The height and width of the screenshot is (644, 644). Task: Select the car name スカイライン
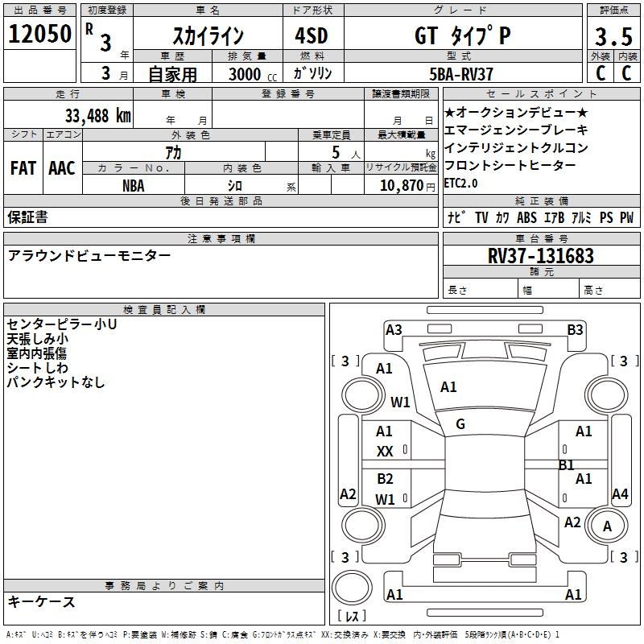tap(208, 36)
